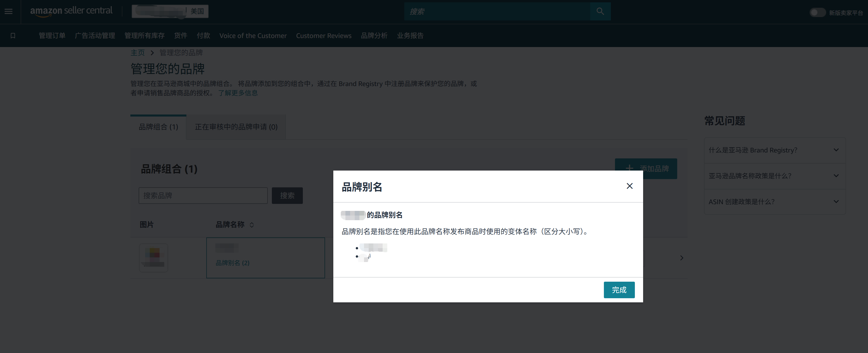The image size is (868, 353).
Task: Click the 了解更多信息 link
Action: point(238,93)
